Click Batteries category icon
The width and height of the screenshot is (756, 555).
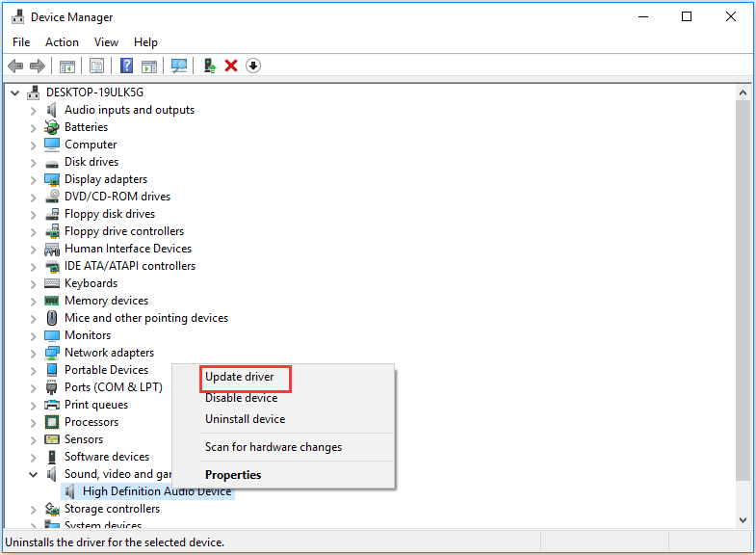click(52, 127)
